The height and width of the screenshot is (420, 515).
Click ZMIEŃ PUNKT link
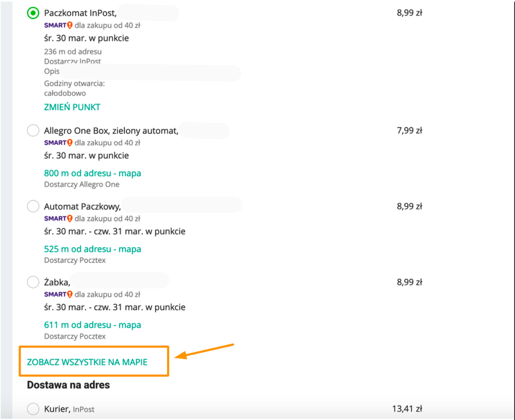72,107
